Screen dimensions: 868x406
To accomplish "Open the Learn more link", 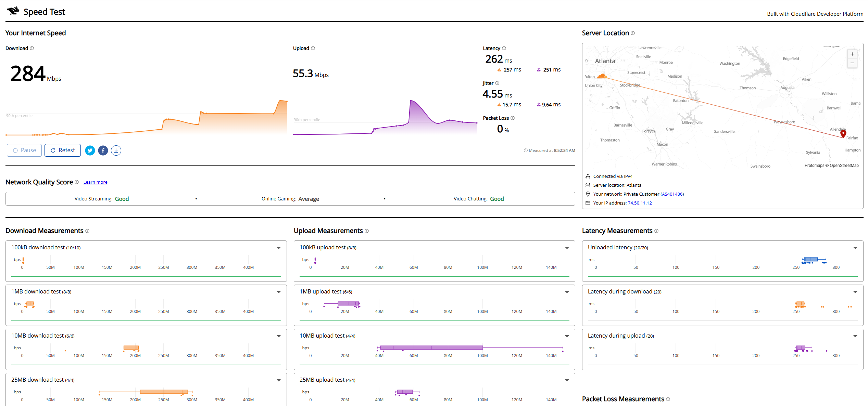I will pos(95,182).
